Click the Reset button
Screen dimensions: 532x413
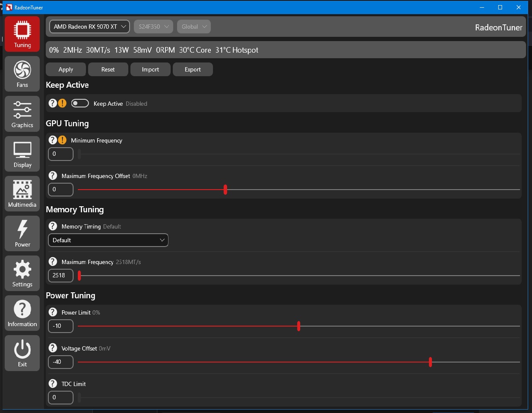pyautogui.click(x=108, y=69)
